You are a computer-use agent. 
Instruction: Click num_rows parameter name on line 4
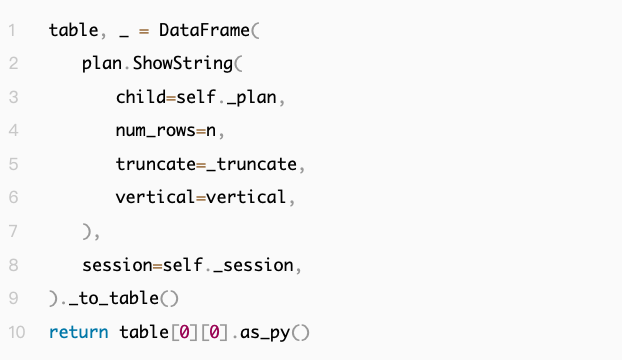point(156,131)
